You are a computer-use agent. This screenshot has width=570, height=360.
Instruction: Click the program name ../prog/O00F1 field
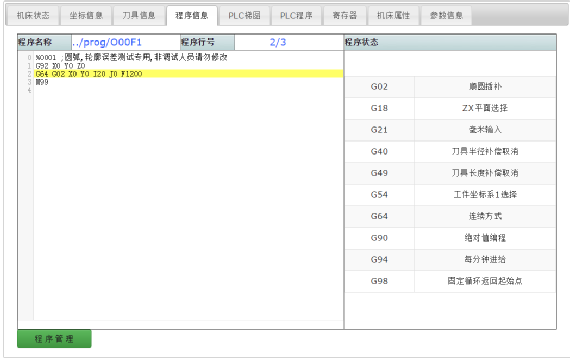[126, 43]
